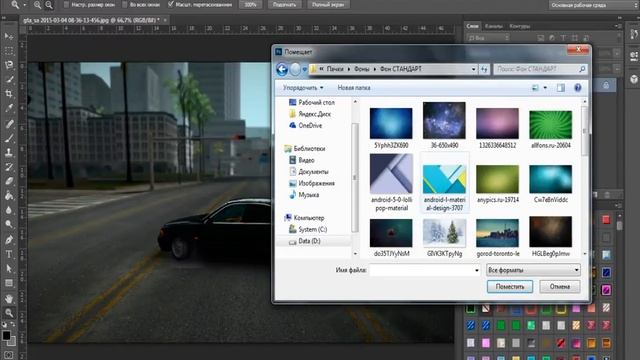Toggle shape layer filter in Layers panel
Image resolution: width=640 pixels, height=360 pixels.
click(x=575, y=38)
